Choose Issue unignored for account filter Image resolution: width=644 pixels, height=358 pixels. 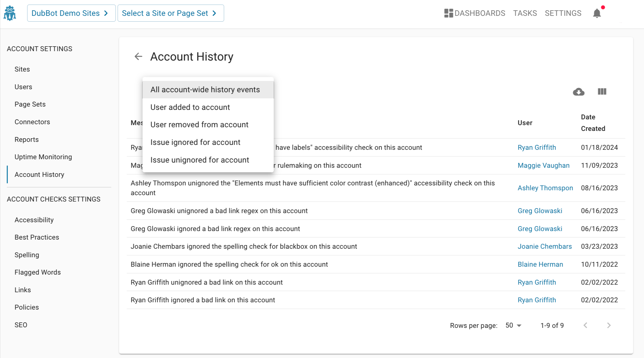200,160
